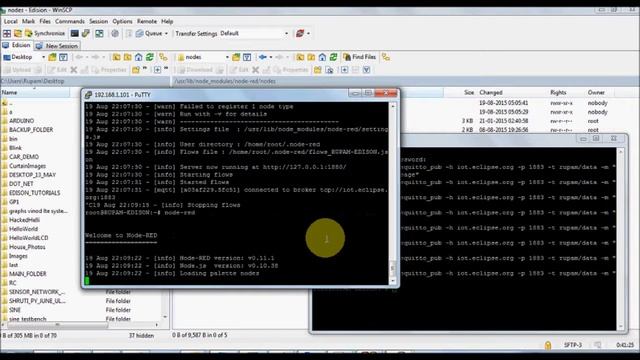Go to remote parent directory icon
Image resolution: width=640 pixels, height=360 pixels.
(300, 57)
